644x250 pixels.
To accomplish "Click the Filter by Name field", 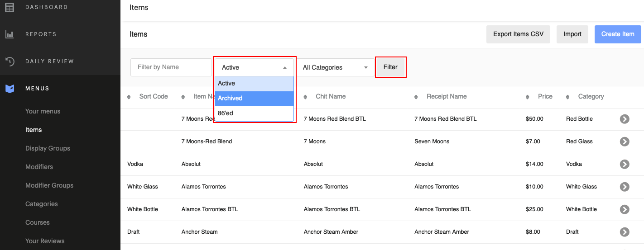I will coord(171,67).
